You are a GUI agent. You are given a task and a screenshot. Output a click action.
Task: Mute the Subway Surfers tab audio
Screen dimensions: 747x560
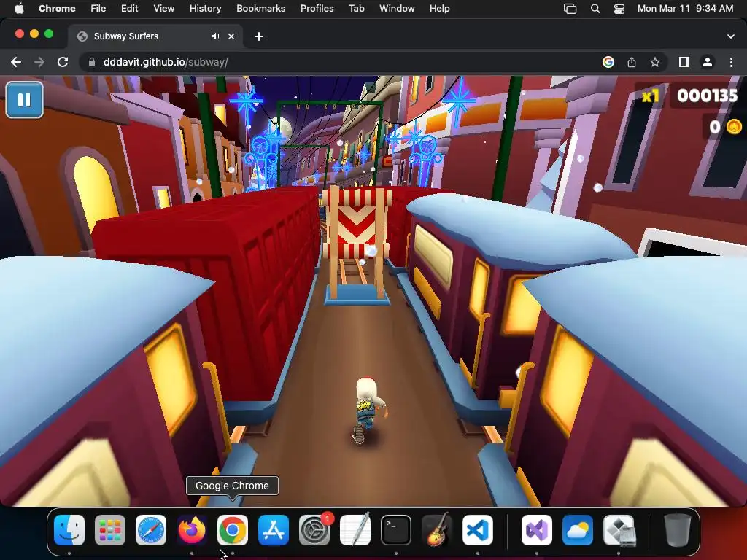click(x=216, y=36)
